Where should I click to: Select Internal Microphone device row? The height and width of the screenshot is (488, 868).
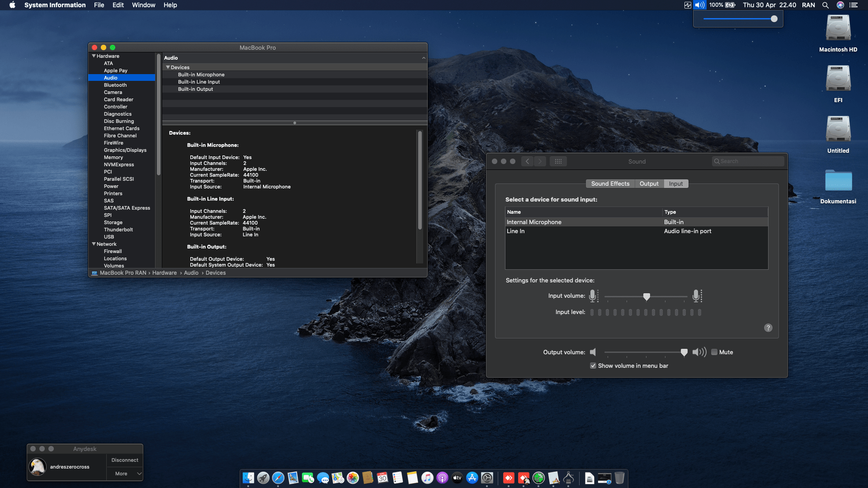637,222
